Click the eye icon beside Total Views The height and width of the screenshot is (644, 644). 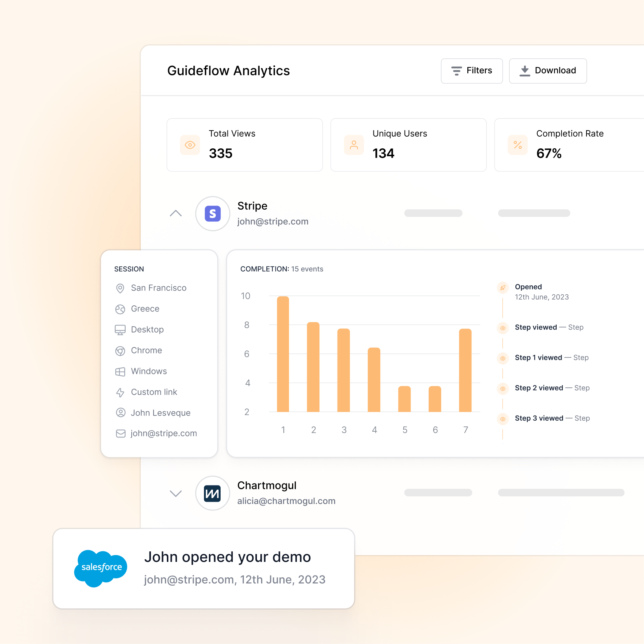pos(190,145)
